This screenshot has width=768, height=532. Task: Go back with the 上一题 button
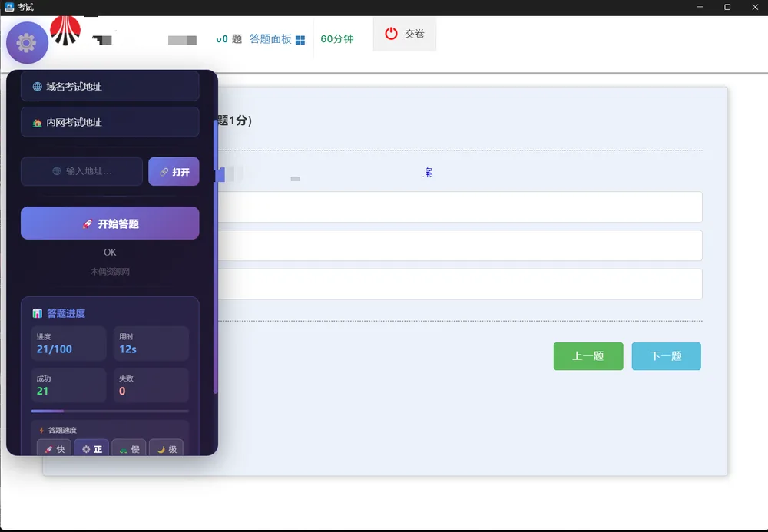coord(588,355)
